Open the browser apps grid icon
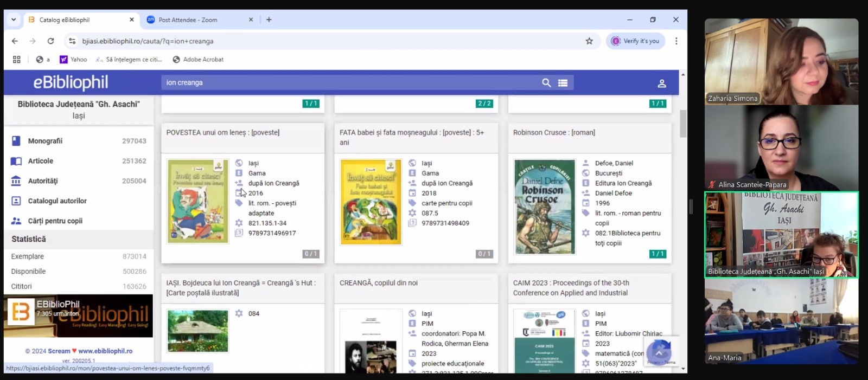 (x=17, y=60)
